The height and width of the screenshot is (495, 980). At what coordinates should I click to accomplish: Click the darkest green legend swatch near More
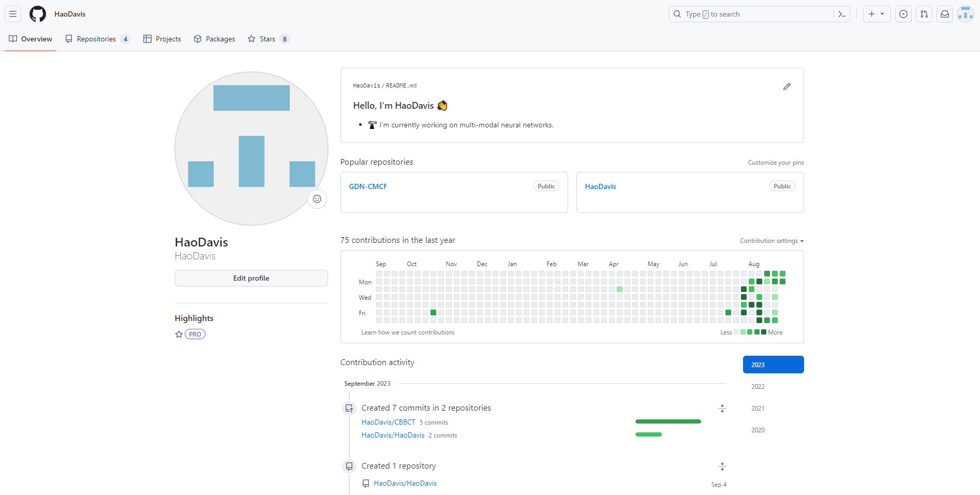[x=764, y=332]
